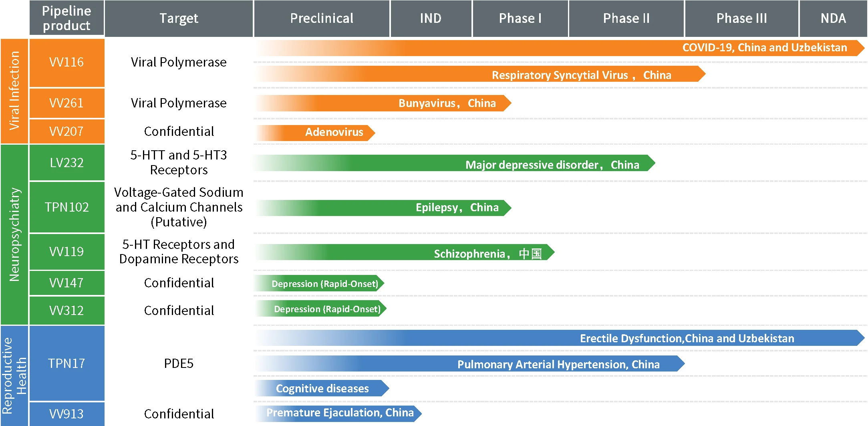Click the VV116 product cell
Image resolution: width=868 pixels, height=426 pixels.
pyautogui.click(x=66, y=63)
